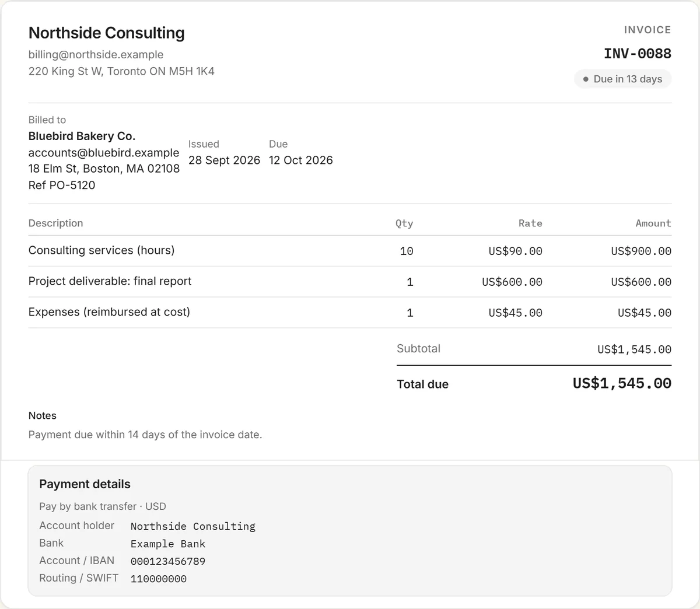Click the US$45.00 amount for Expenses

tap(645, 313)
